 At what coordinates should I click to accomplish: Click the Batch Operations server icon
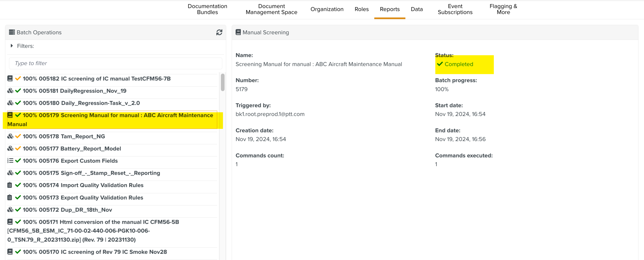pos(12,32)
